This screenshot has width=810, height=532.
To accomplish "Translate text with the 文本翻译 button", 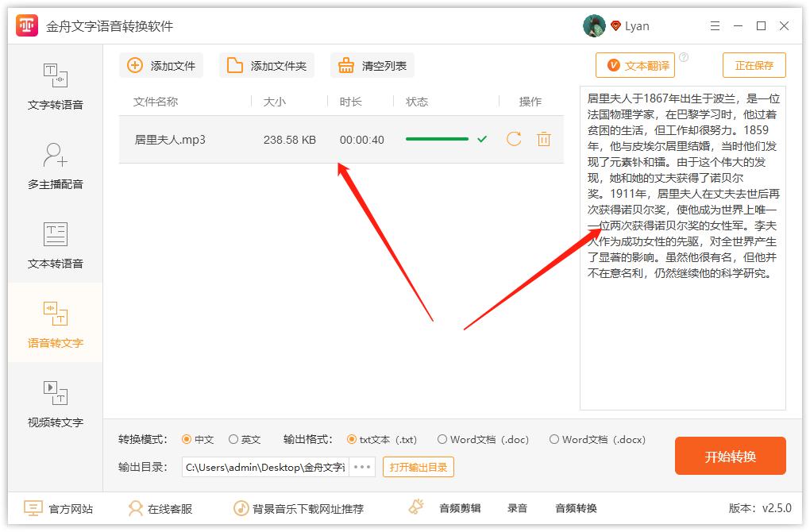I will [x=635, y=65].
